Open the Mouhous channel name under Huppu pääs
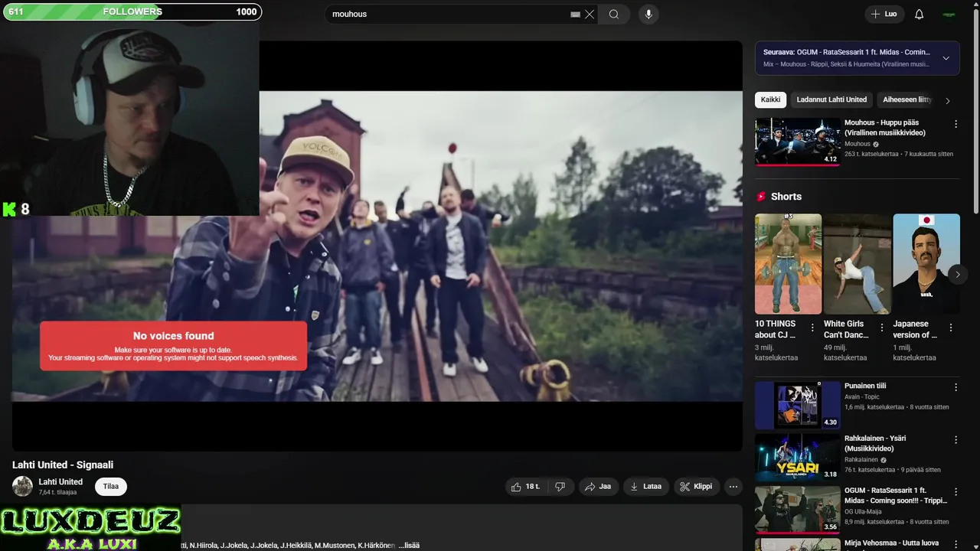Image resolution: width=980 pixels, height=551 pixels. pyautogui.click(x=857, y=144)
